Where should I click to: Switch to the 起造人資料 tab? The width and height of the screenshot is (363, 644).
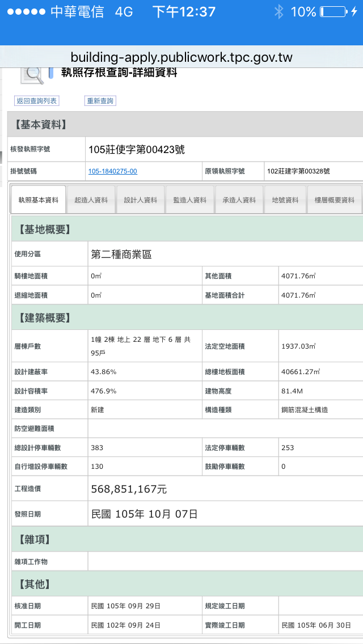(91, 200)
